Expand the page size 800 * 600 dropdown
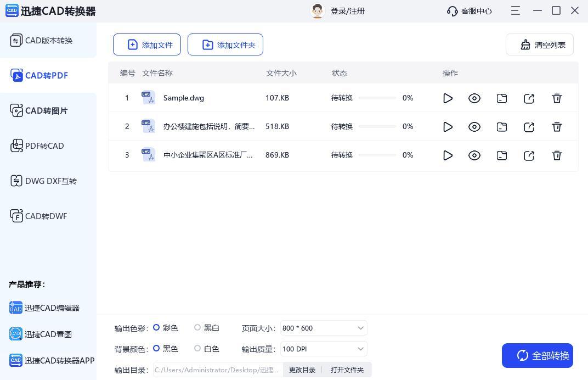This screenshot has height=380, width=588. 324,328
